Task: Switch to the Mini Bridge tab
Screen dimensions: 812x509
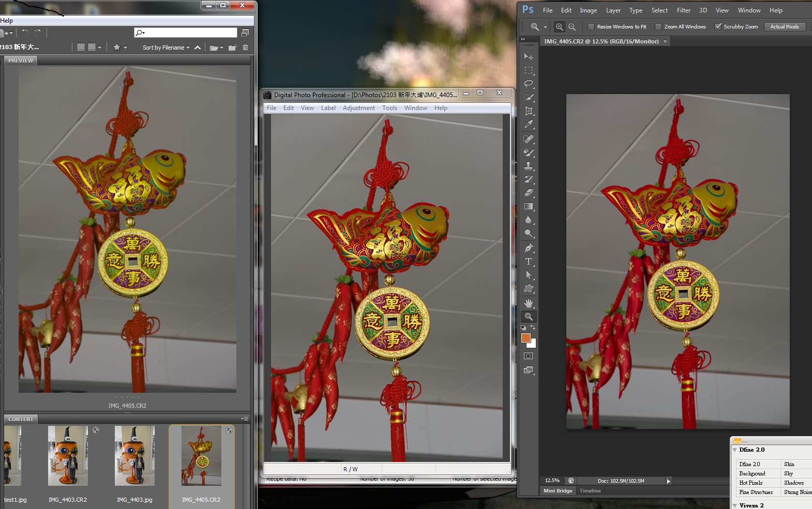Action: pos(558,491)
